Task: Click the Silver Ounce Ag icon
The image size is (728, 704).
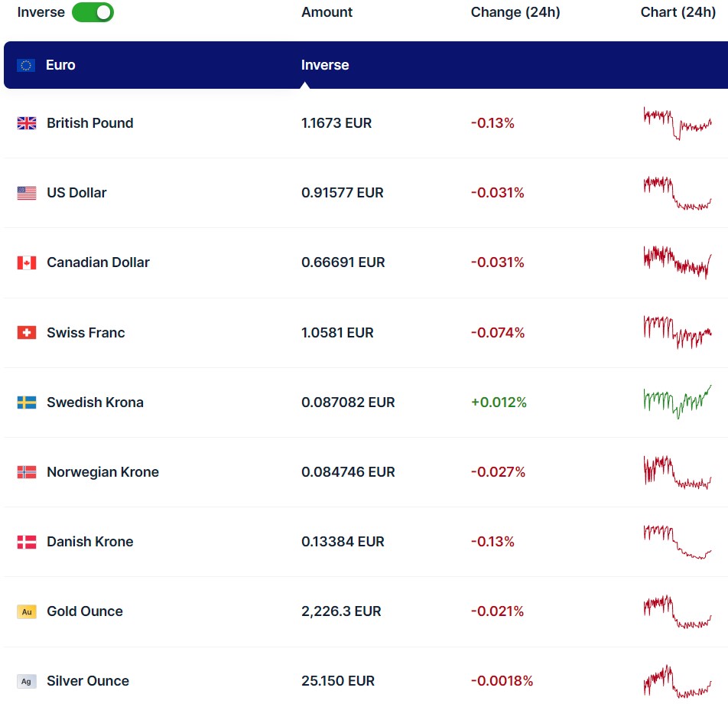Action: (x=27, y=681)
